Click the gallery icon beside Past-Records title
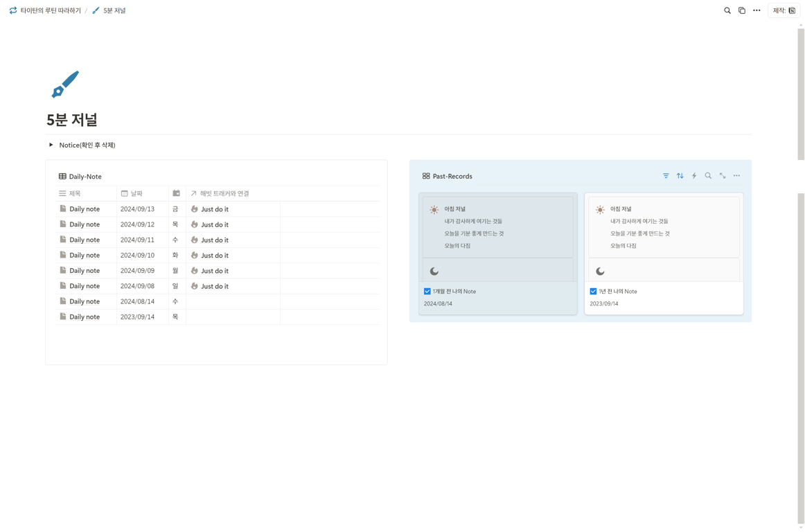This screenshot has width=805, height=532. 426,176
